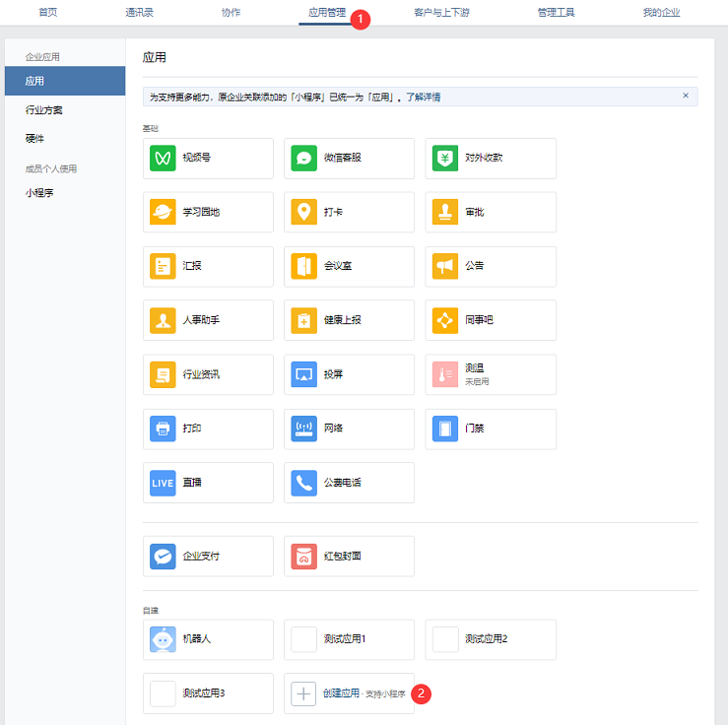Image resolution: width=728 pixels, height=725 pixels.
Task: Click the 审批 stamp icon
Action: click(445, 212)
